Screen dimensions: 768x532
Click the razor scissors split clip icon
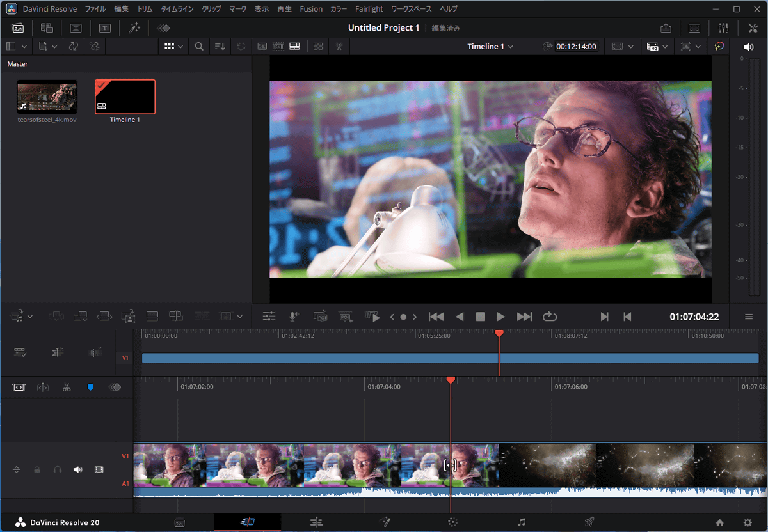click(x=67, y=387)
